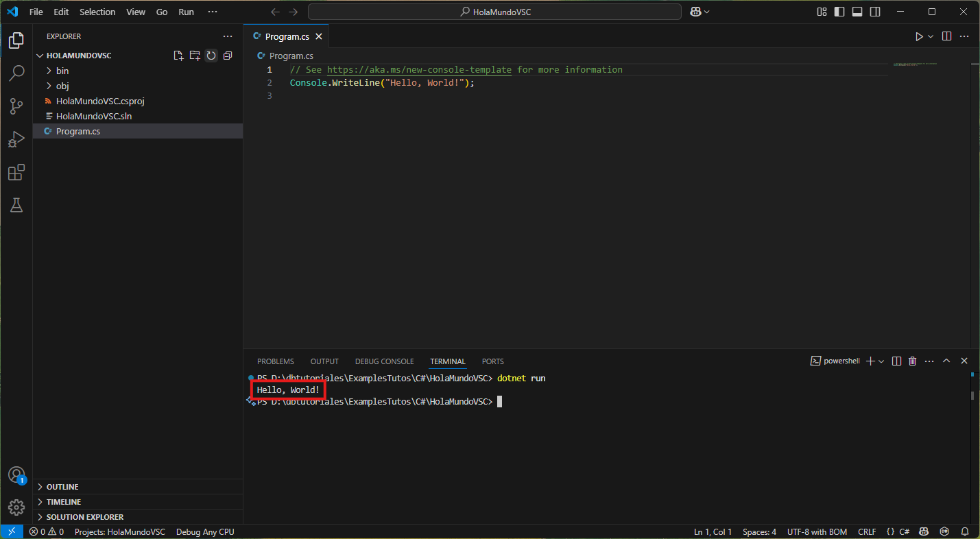The image size is (980, 539).
Task: Change the UTF-8 with BOM encoding
Action: [817, 531]
